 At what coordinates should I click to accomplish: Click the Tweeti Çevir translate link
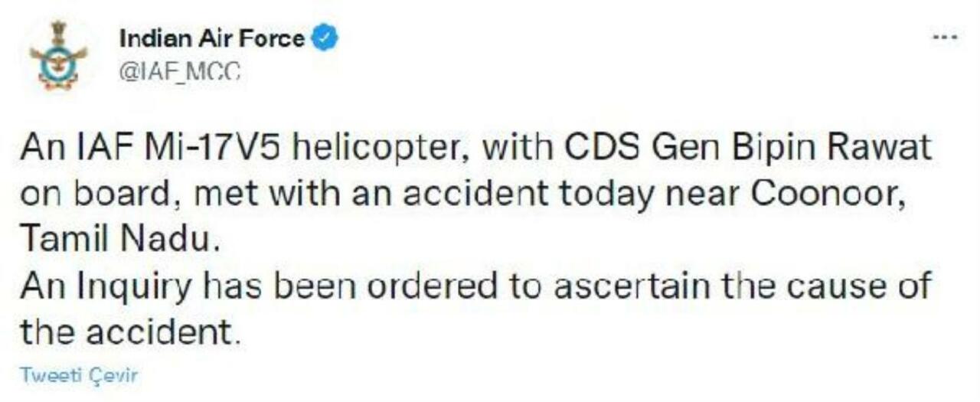(78, 376)
